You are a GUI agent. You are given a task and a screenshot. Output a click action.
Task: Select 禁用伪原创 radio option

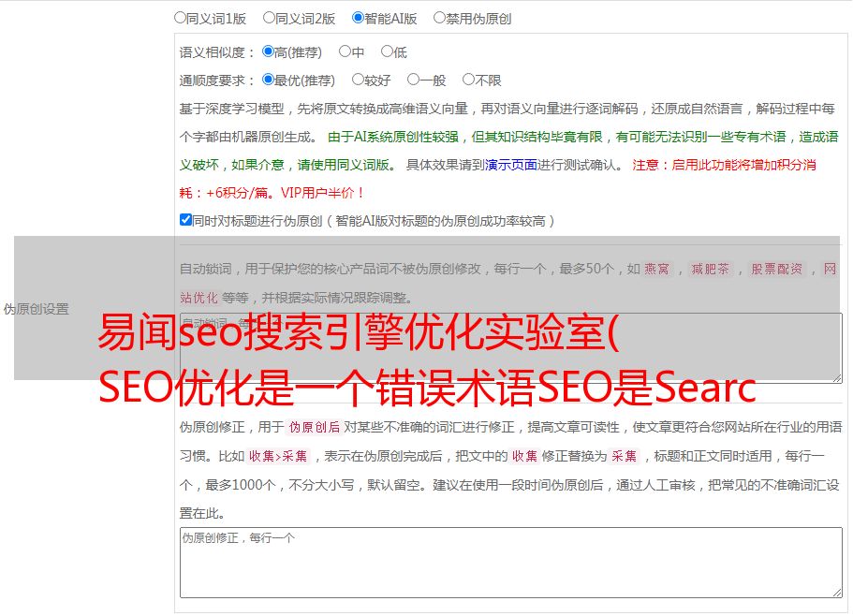[439, 18]
